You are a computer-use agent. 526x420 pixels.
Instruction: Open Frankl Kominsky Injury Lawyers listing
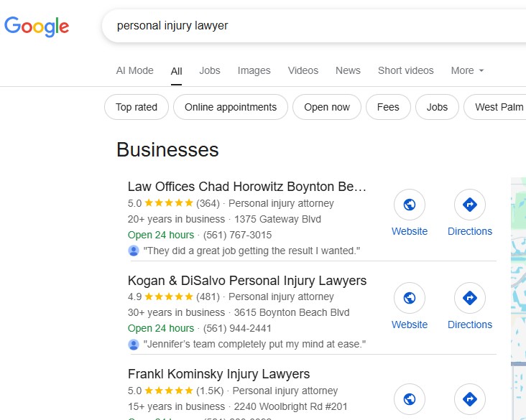click(218, 374)
